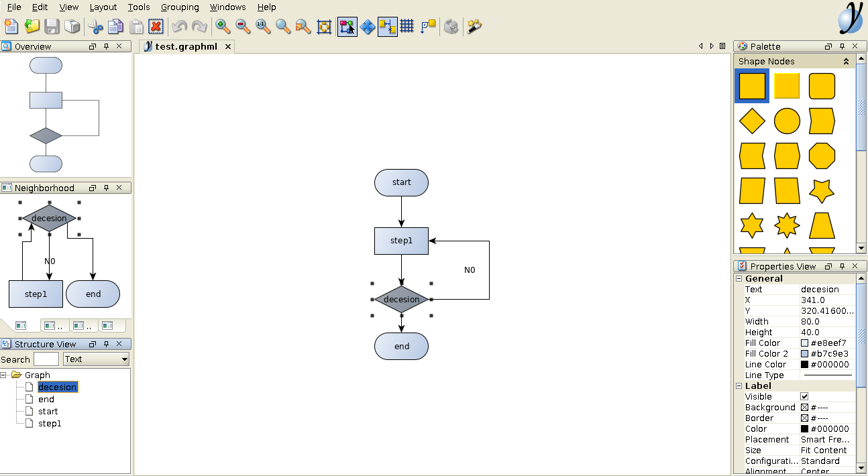Click the New Document toolbar icon
868x476 pixels.
pyautogui.click(x=11, y=26)
